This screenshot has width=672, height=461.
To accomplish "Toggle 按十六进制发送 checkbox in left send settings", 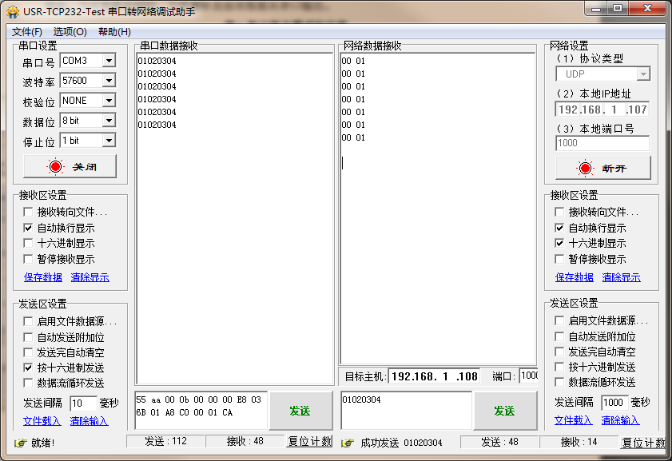I will click(28, 368).
